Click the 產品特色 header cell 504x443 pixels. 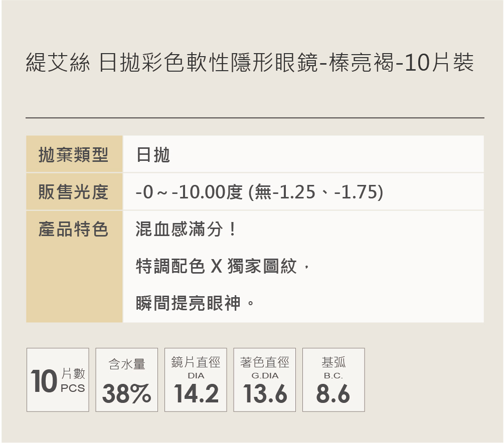coord(74,230)
